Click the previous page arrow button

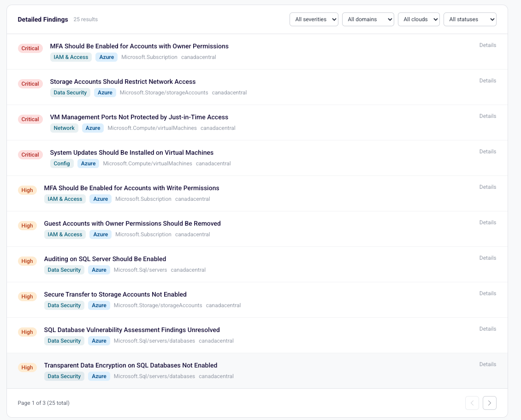pos(472,403)
